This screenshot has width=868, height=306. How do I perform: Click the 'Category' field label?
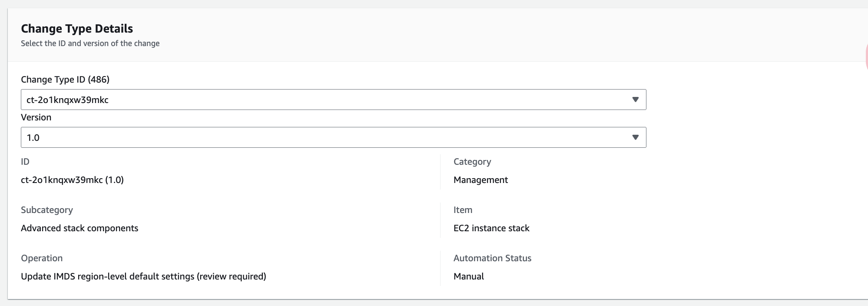[x=472, y=162]
